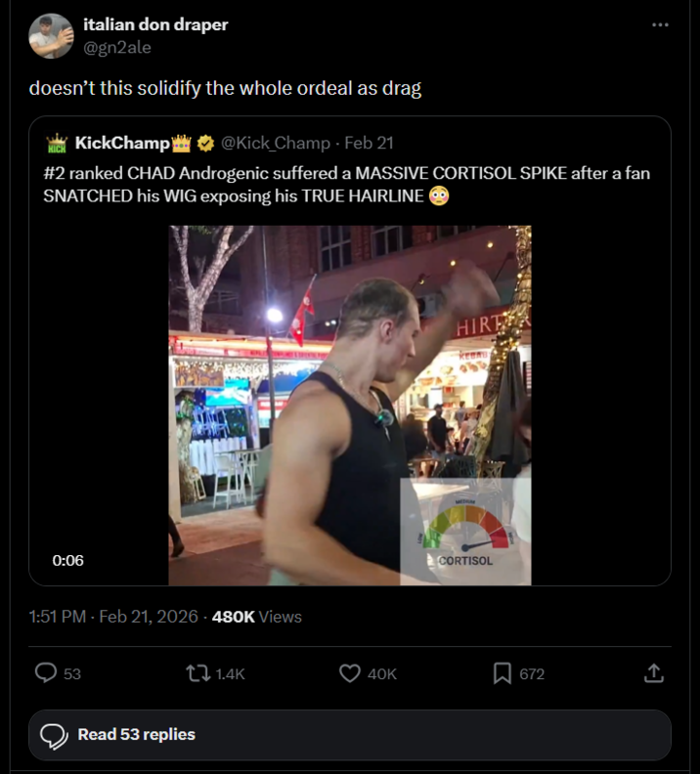The height and width of the screenshot is (774, 700).
Task: Click the chat bubble icon beside Read replies
Action: [x=55, y=735]
